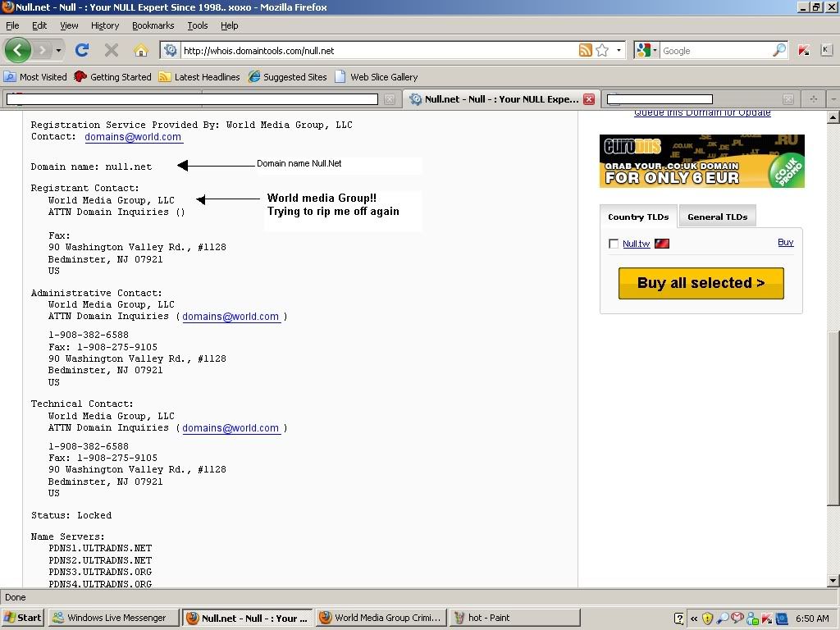The image size is (840, 630).
Task: Open the back/forward history dropdown
Action: pos(58,50)
